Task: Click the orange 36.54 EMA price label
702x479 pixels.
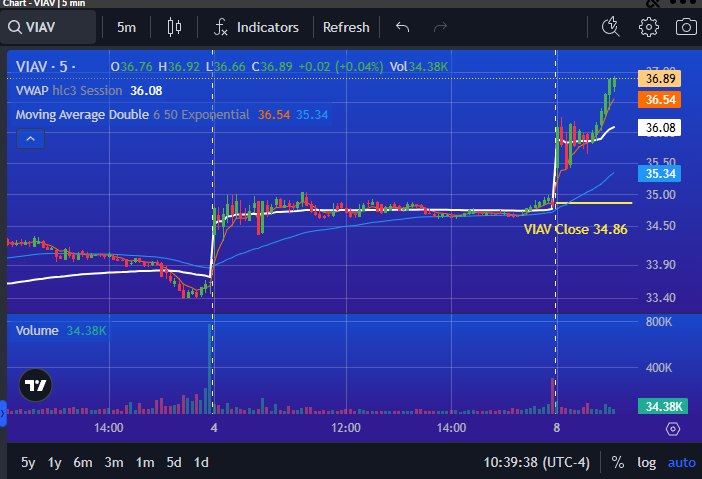Action: coord(659,99)
